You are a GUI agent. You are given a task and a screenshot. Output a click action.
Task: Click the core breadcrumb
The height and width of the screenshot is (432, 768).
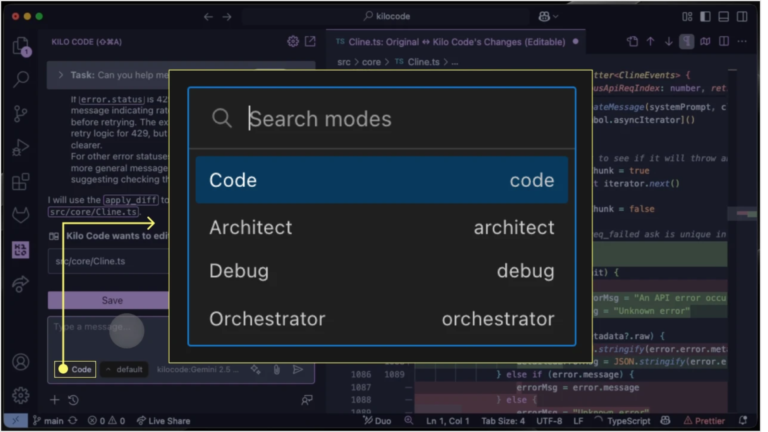(x=371, y=62)
